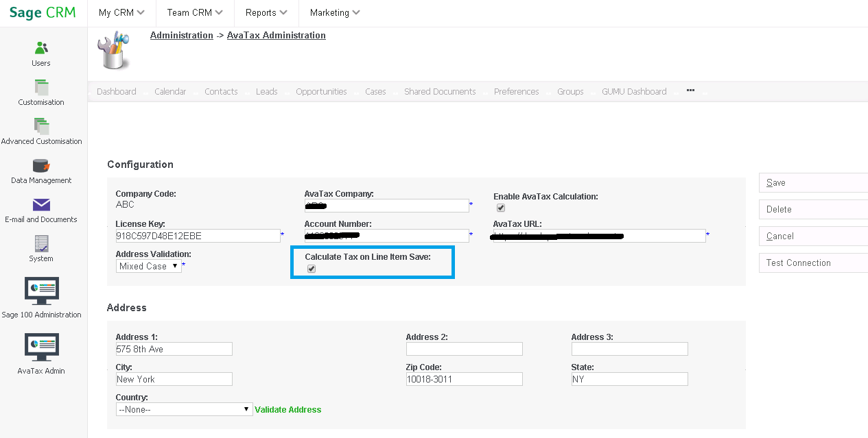868x438 pixels.
Task: Switch to the Cases tab
Action: [x=375, y=92]
